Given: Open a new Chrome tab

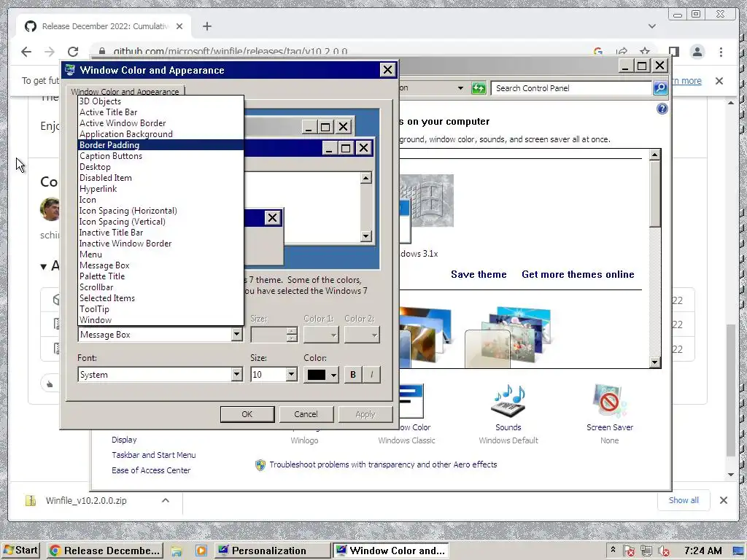Looking at the screenshot, I should 206,26.
